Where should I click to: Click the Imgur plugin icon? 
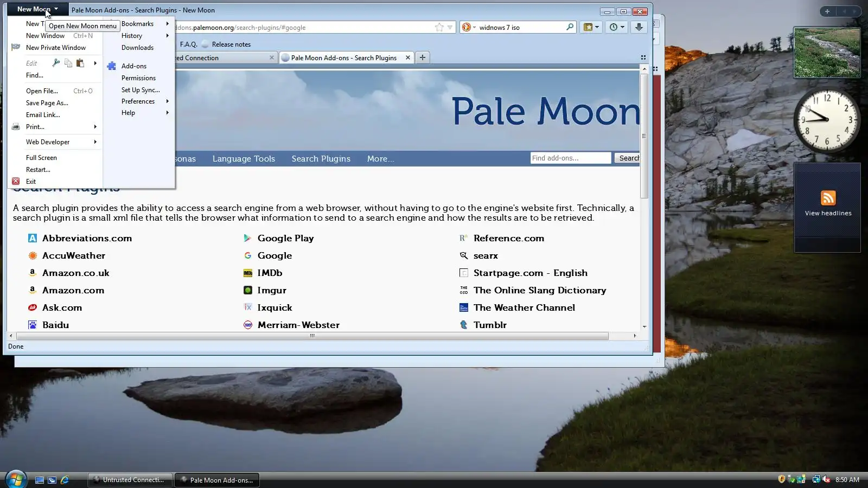(x=248, y=290)
